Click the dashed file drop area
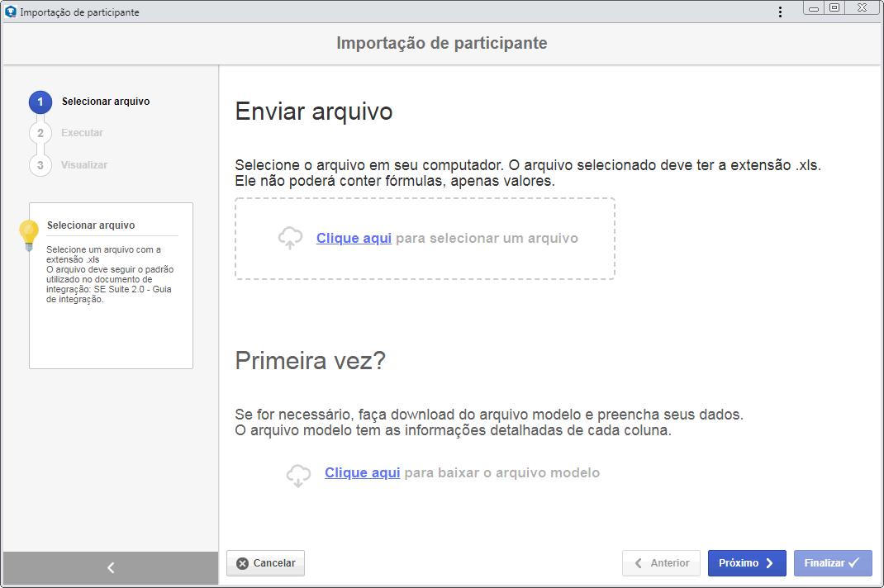Image resolution: width=884 pixels, height=588 pixels. coord(425,239)
